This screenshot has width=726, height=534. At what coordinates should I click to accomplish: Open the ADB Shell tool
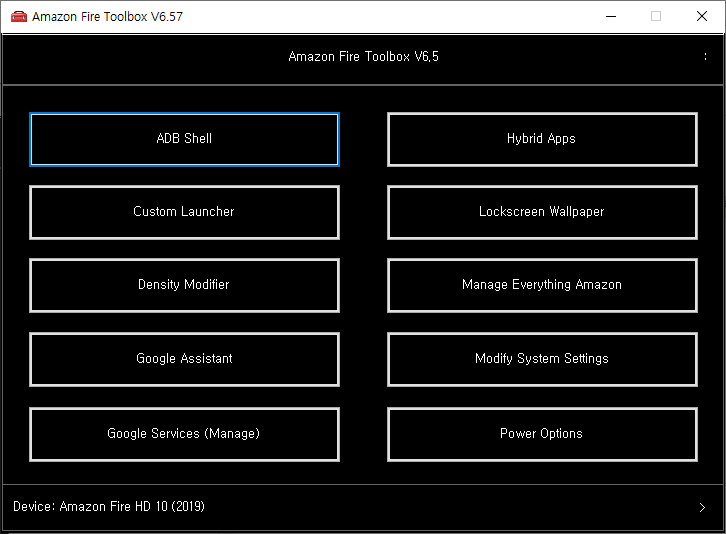[x=184, y=139]
